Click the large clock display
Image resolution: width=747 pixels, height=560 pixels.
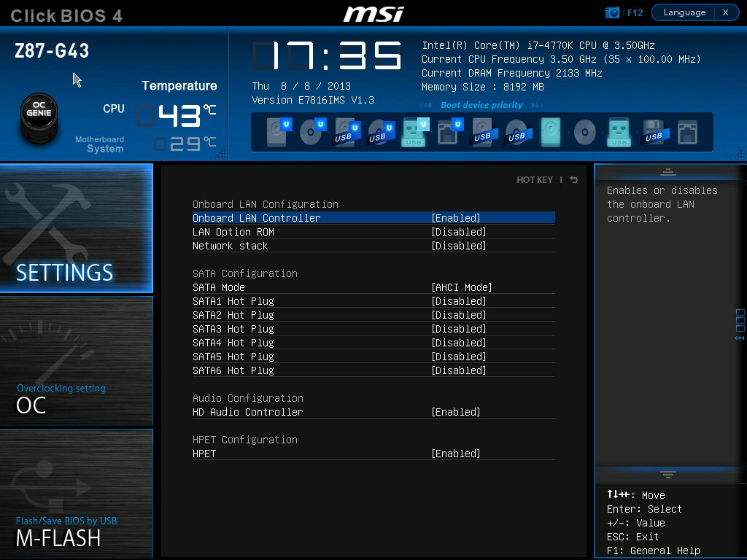[326, 55]
